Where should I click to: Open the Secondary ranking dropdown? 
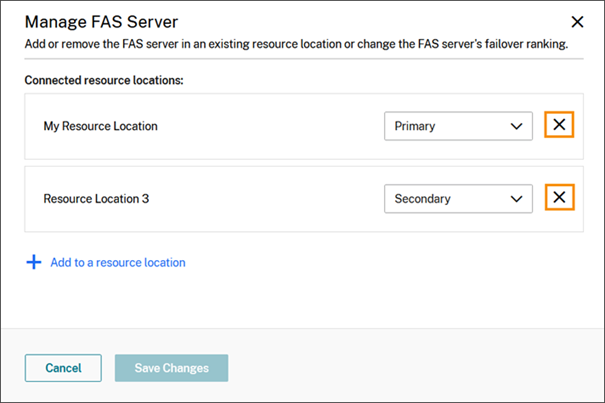458,198
